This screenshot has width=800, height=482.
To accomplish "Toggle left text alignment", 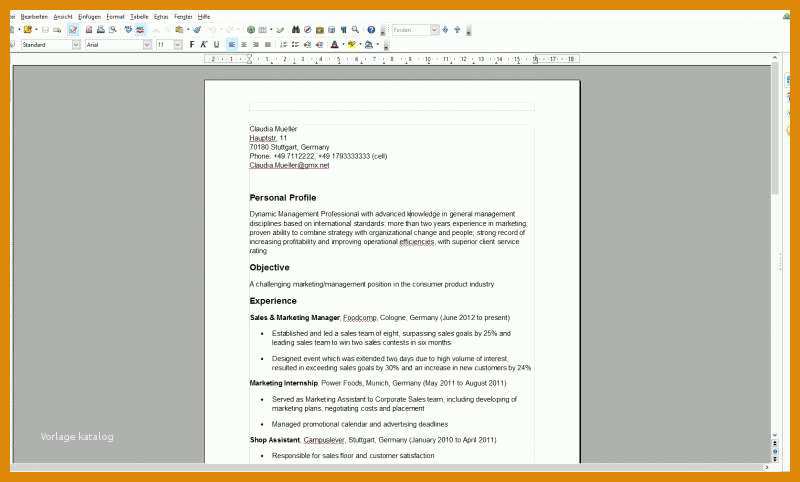I will [232, 45].
